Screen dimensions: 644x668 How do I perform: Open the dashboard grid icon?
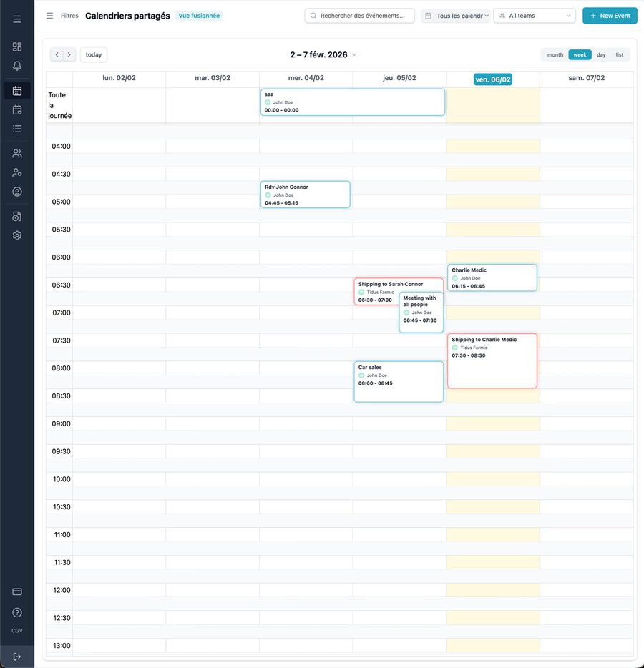(16, 46)
